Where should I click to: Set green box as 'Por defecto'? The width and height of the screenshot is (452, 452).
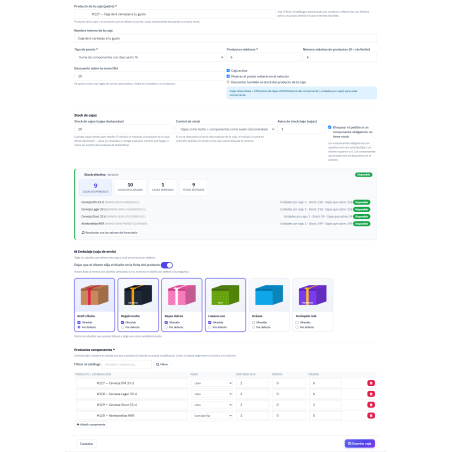click(x=210, y=327)
